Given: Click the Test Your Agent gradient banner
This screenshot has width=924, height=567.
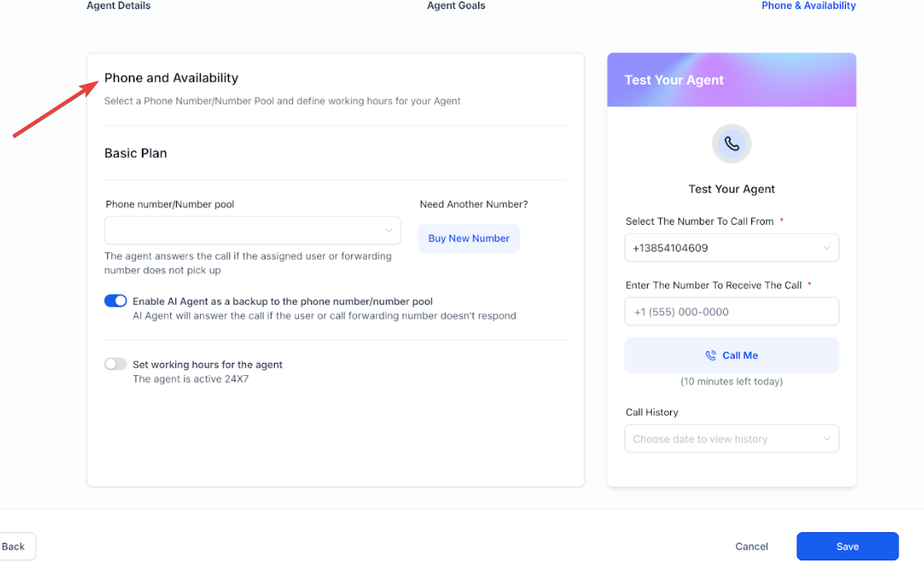Looking at the screenshot, I should point(731,81).
